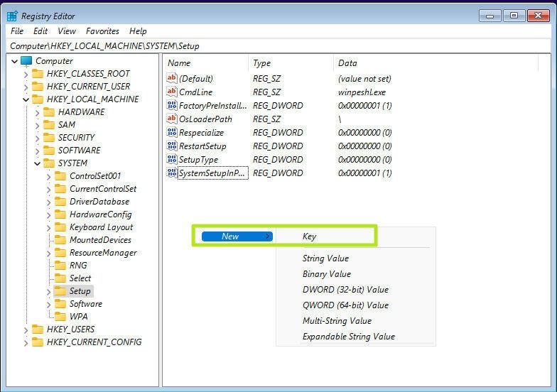This screenshot has height=392, width=557.
Task: Click the Computer icon in tree root
Action: click(x=26, y=61)
